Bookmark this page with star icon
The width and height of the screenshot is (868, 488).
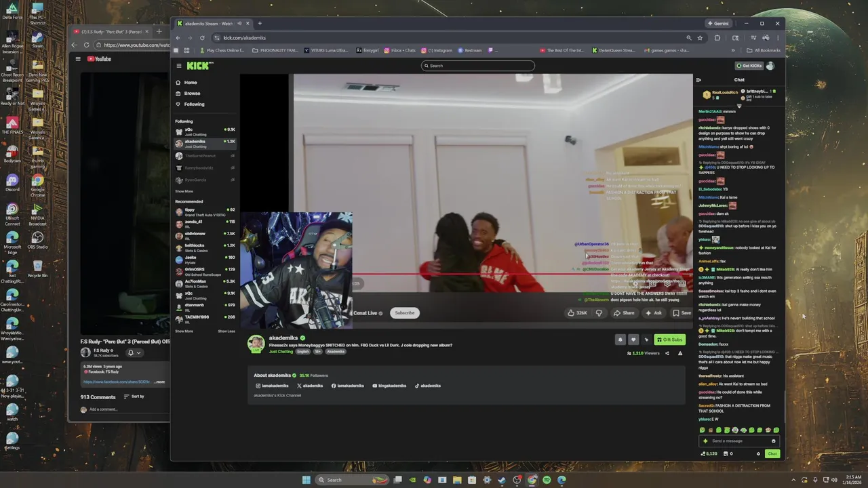[x=700, y=38]
